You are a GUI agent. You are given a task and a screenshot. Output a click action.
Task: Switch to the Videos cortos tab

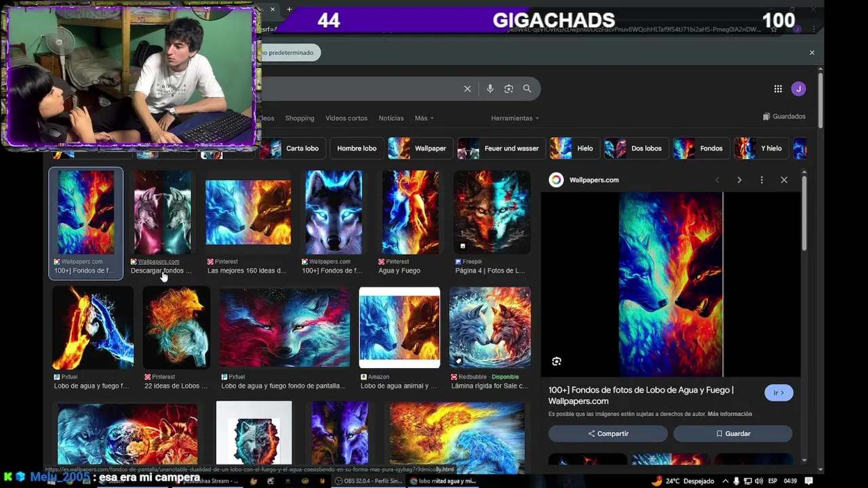(347, 118)
